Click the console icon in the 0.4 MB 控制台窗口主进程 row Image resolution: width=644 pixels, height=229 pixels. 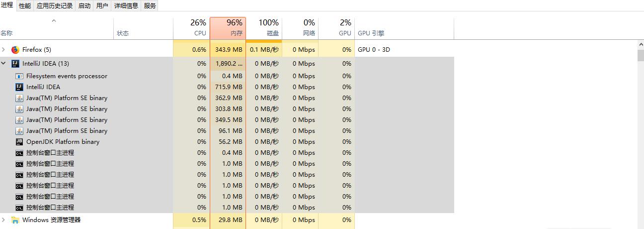[x=19, y=153]
